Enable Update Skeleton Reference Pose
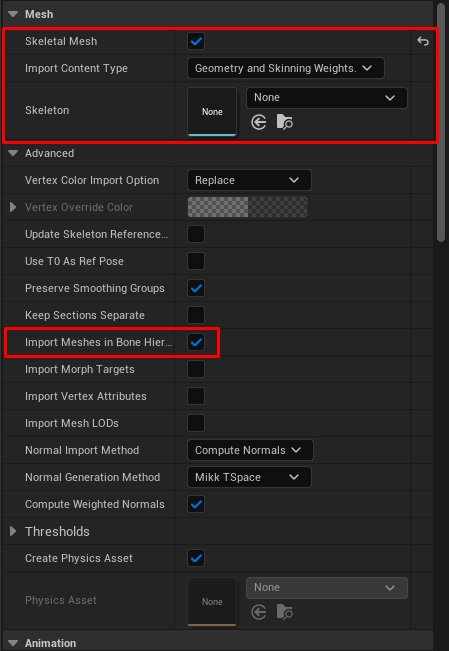Image resolution: width=449 pixels, height=651 pixels. (196, 234)
